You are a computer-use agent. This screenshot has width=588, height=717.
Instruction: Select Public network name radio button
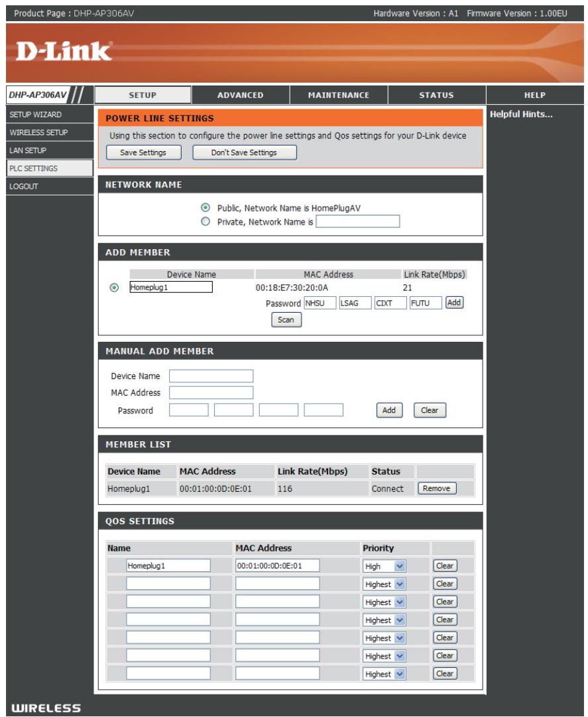206,207
